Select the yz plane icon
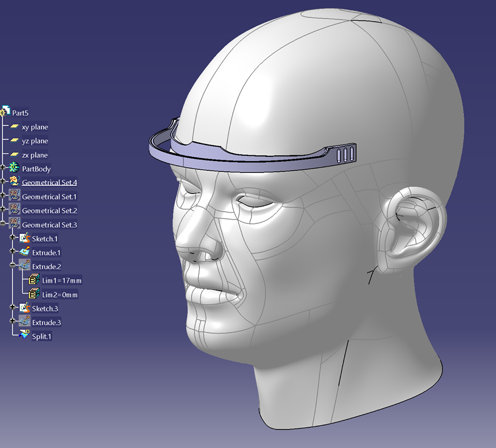Viewport: 496px width, 448px height. click(14, 140)
